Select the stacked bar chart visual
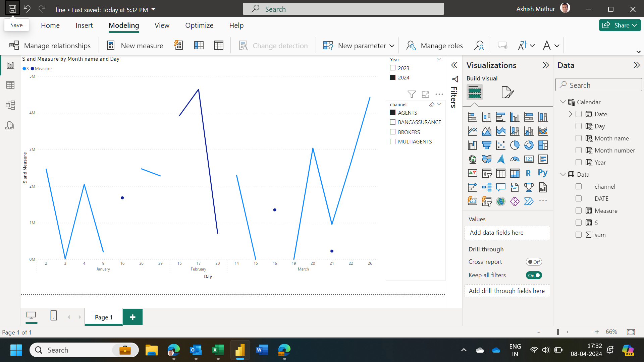 click(x=472, y=117)
